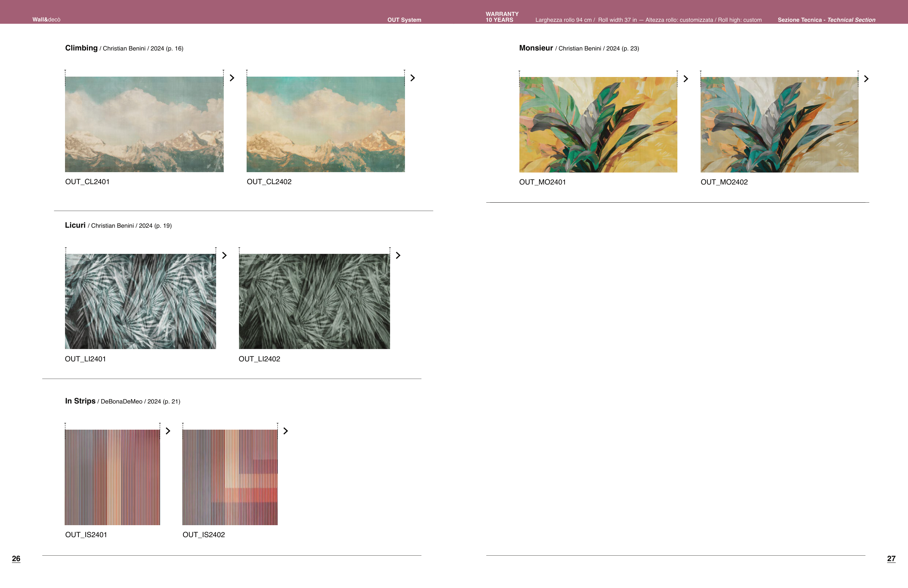This screenshot has height=588, width=908.
Task: Click the chevron next to OUT_MO2401 image
Action: (686, 78)
